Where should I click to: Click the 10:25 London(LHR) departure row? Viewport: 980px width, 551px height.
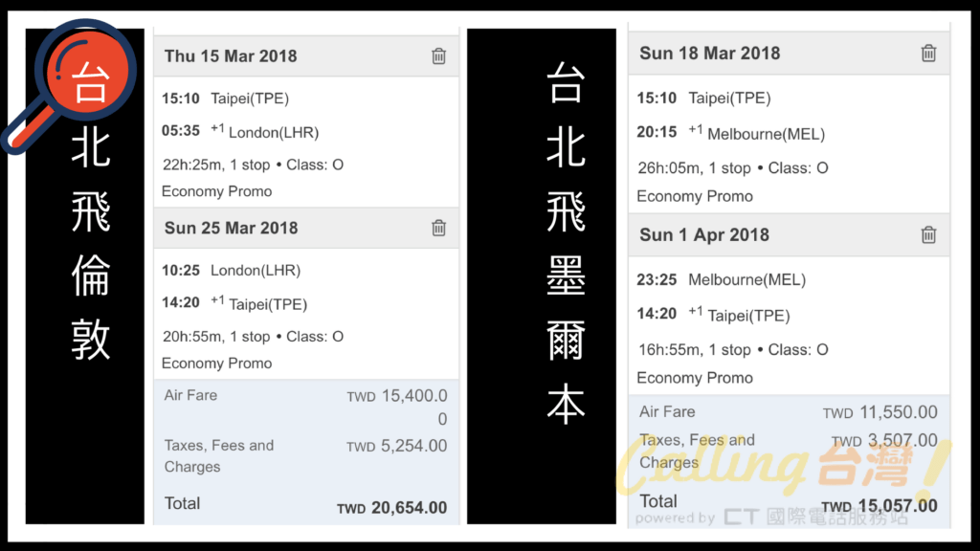point(232,271)
